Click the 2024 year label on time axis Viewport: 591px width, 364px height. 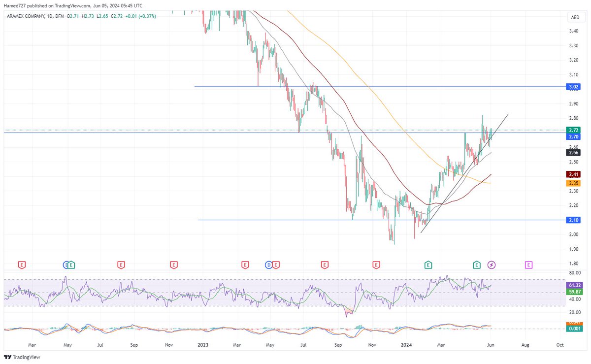tap(406, 346)
